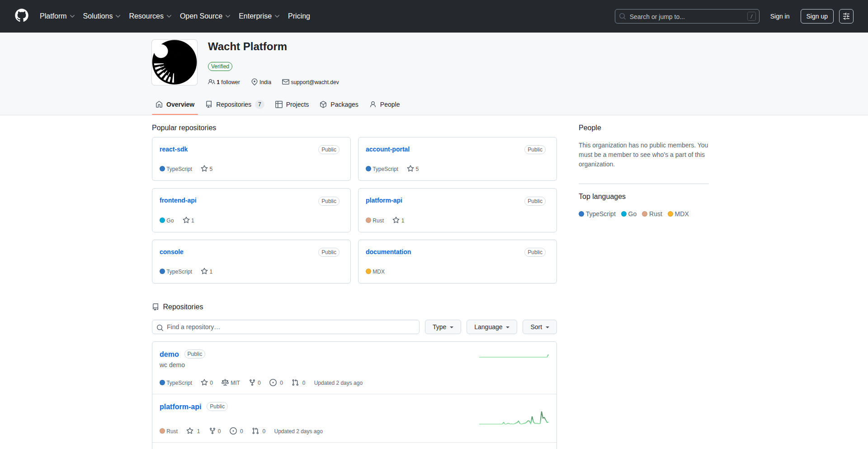868x449 pixels.
Task: Click the star count on console card
Action: [207, 271]
